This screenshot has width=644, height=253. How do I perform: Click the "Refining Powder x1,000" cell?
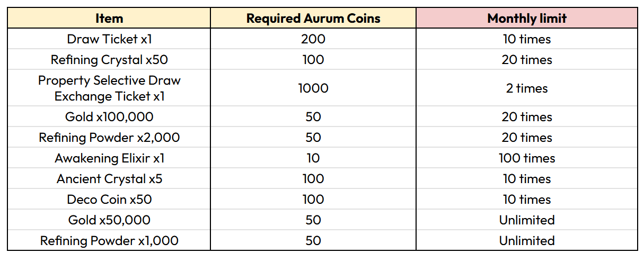109,241
